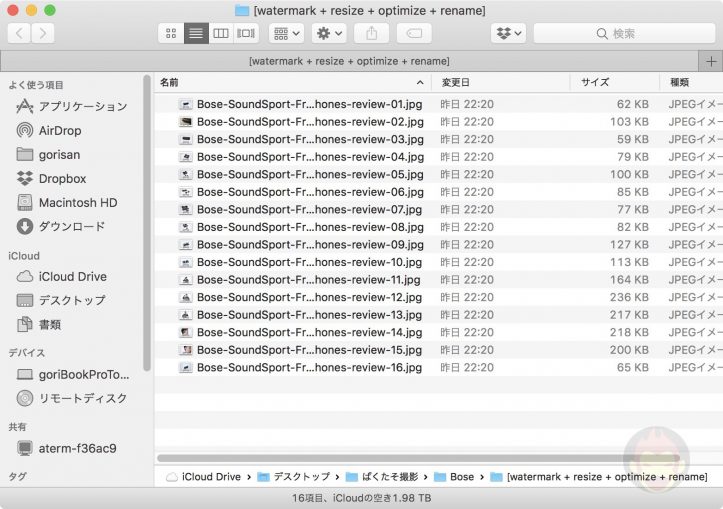Select aterm-f36ac9 shared computer
This screenshot has width=723, height=509.
(x=66, y=448)
